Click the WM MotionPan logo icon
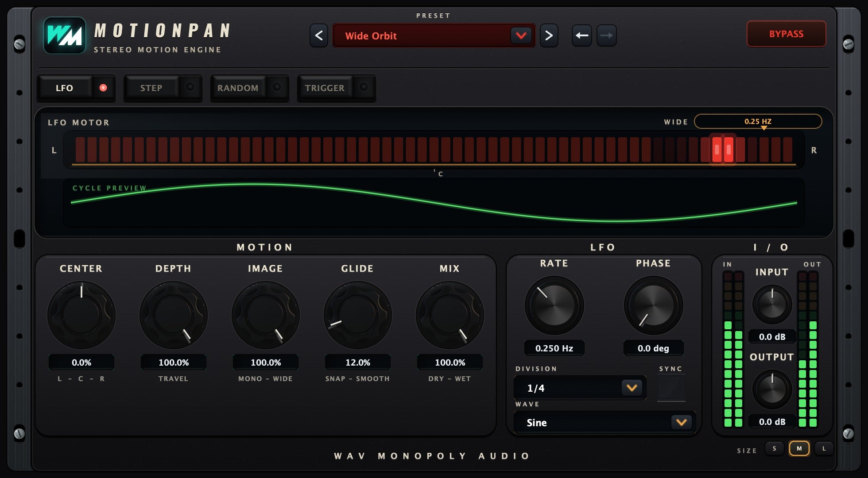 click(x=65, y=35)
